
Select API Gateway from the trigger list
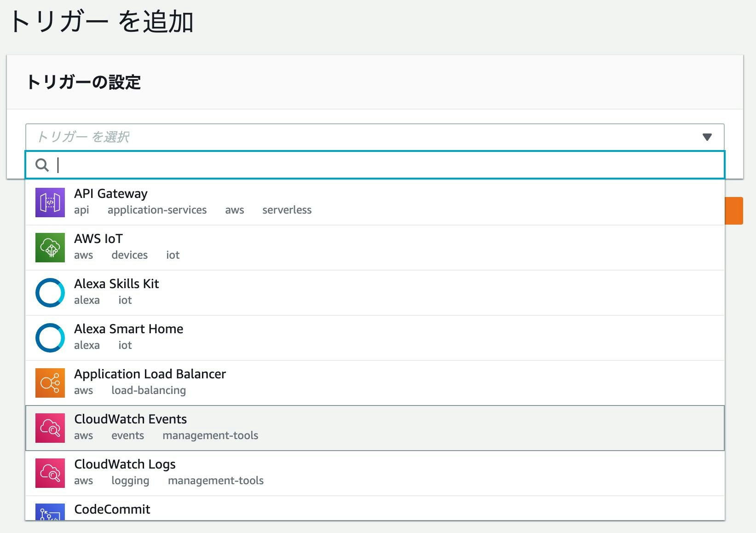click(x=375, y=203)
